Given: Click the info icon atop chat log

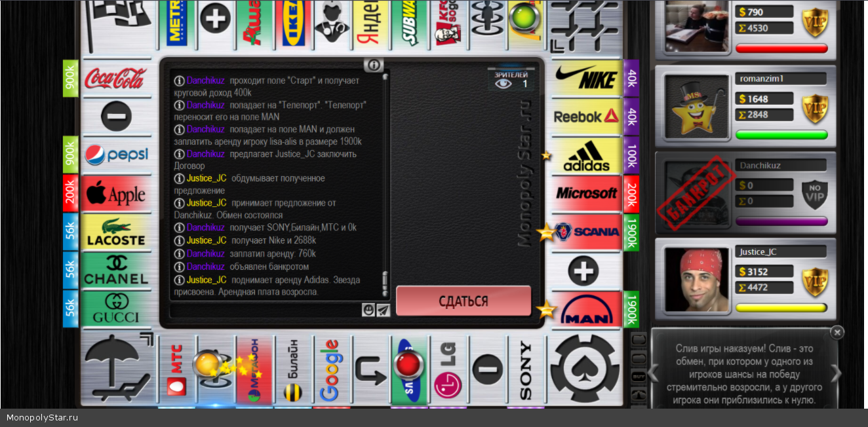Looking at the screenshot, I should (x=374, y=65).
